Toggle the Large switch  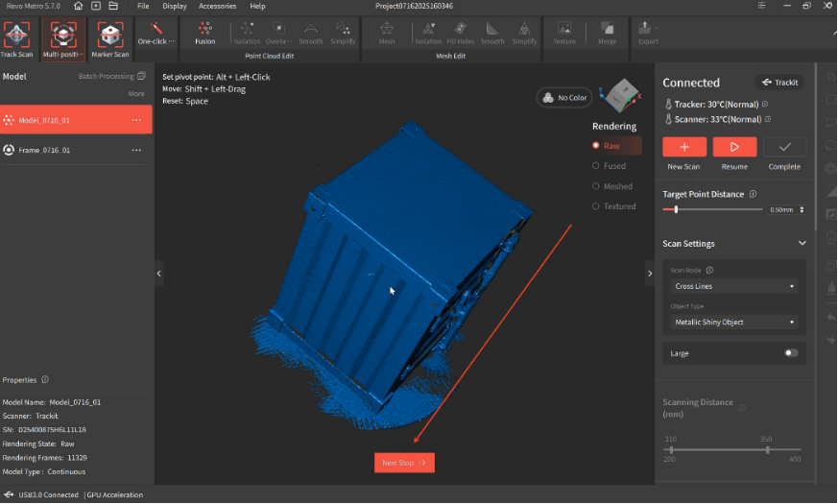(791, 353)
